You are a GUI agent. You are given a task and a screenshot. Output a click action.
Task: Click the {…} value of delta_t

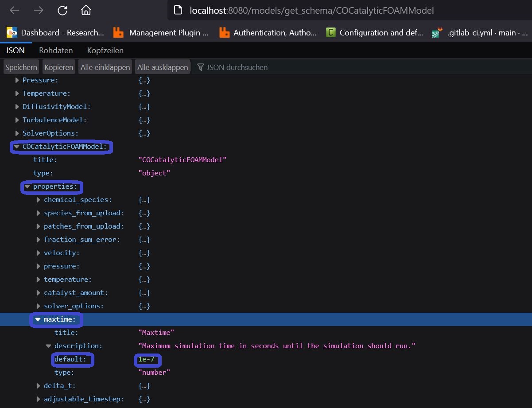144,386
